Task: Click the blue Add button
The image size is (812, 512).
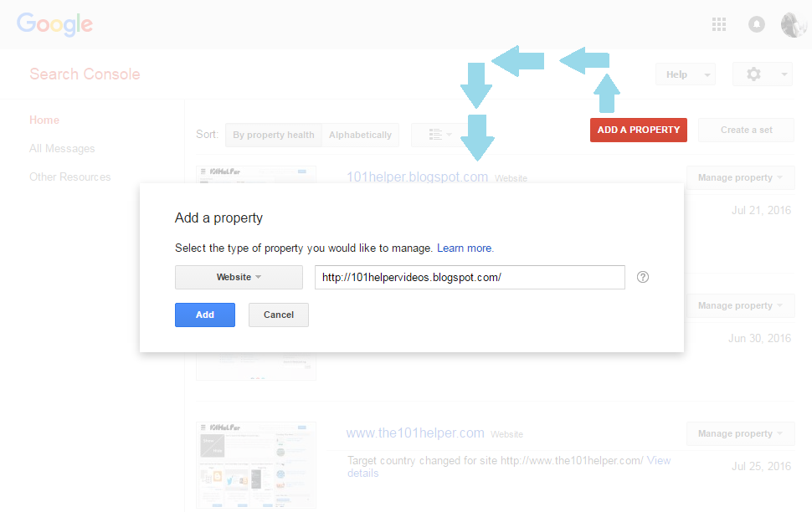Action: pos(205,315)
